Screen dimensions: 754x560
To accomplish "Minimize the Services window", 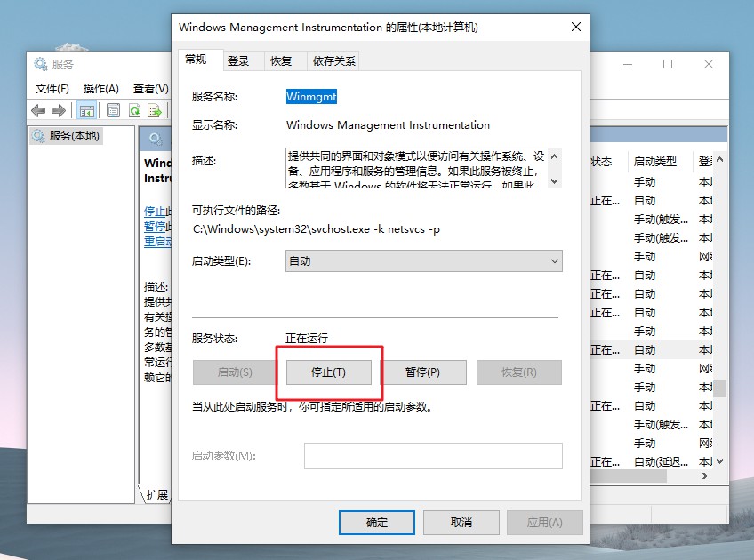I will click(x=628, y=64).
